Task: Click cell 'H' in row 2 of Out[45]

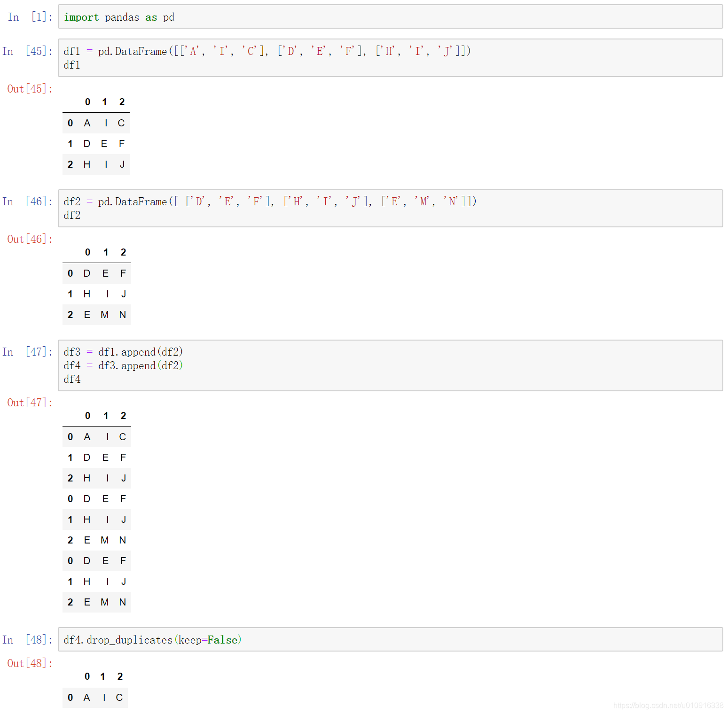Action: [87, 164]
